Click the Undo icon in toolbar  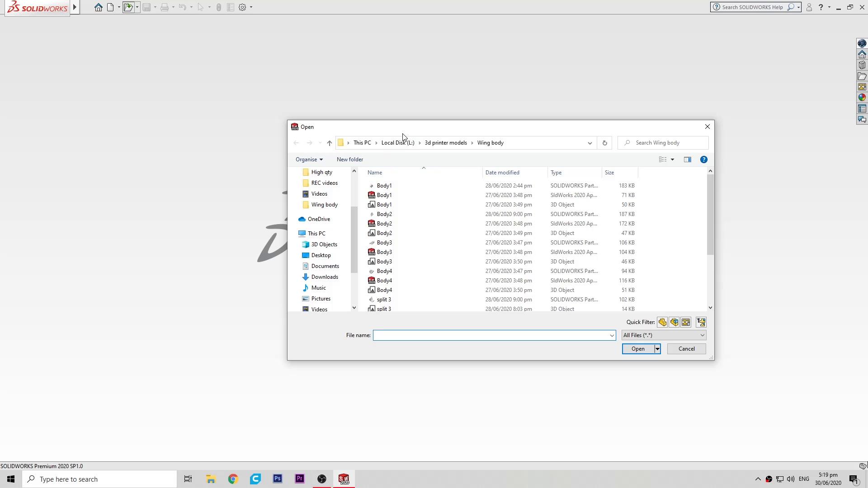[182, 7]
